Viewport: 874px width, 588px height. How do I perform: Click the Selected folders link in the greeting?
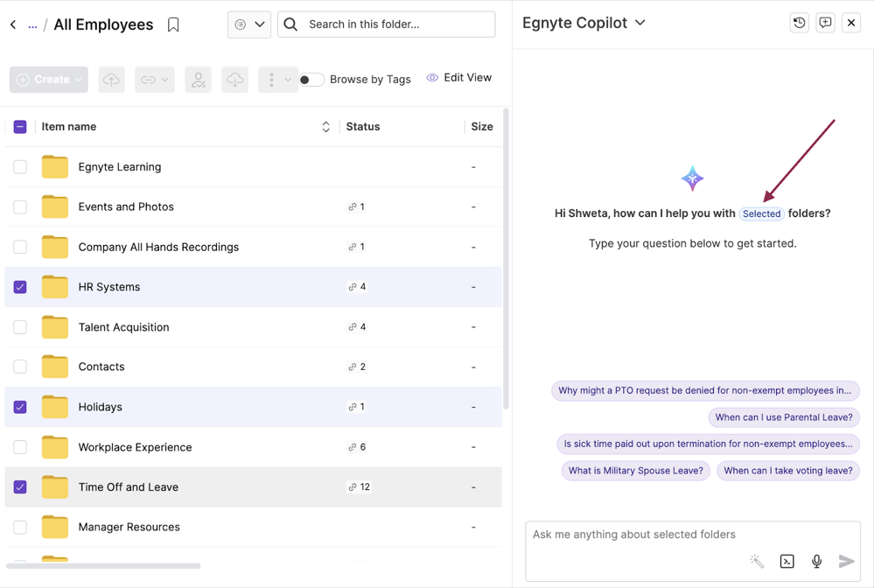[761, 213]
